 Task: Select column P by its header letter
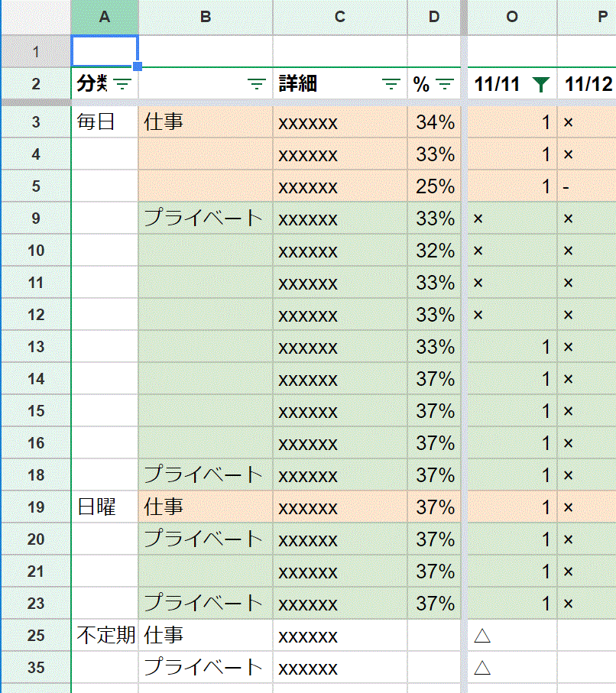click(600, 17)
